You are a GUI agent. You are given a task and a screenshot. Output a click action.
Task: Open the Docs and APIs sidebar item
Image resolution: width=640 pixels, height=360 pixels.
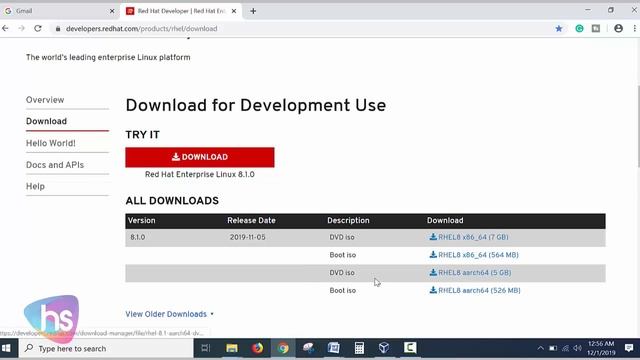55,165
